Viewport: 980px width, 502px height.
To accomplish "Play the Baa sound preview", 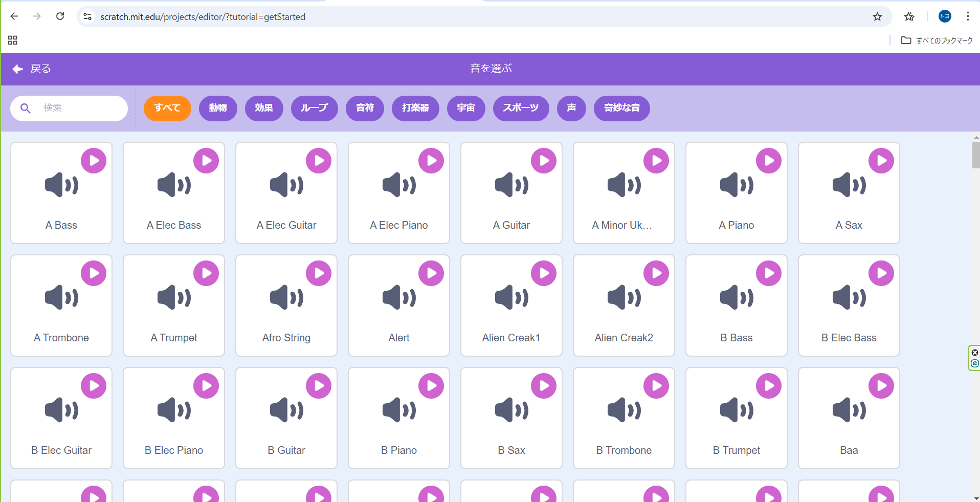I will tap(881, 386).
